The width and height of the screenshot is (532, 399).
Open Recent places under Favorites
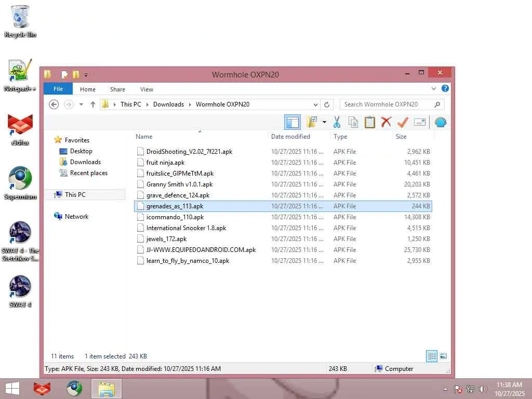point(88,172)
